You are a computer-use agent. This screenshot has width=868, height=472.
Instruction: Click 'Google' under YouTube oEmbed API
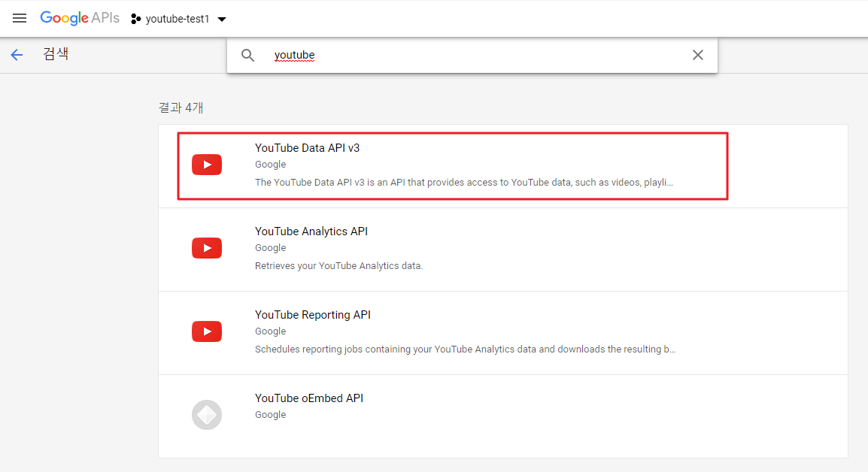coord(270,414)
